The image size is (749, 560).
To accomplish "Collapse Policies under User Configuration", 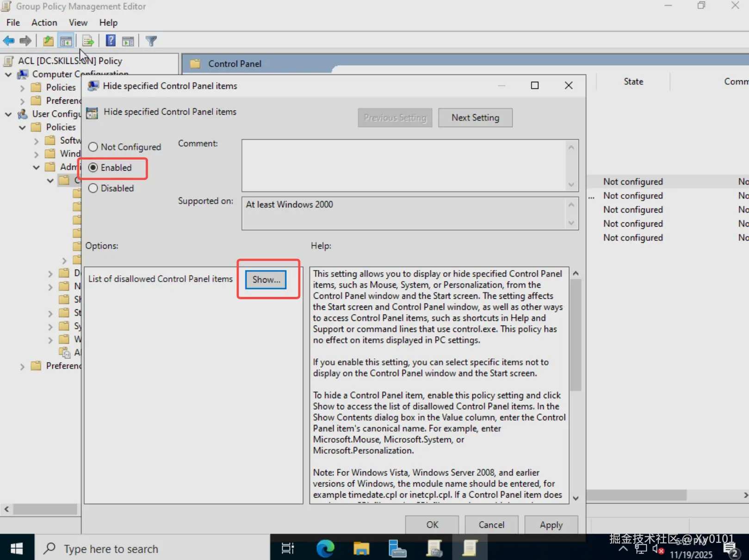I will (22, 127).
